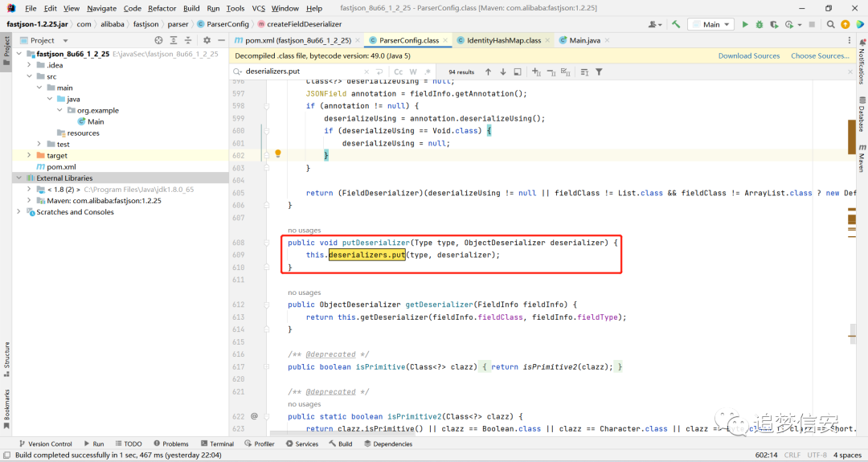
Task: Open the Services tool window
Action: (302, 444)
